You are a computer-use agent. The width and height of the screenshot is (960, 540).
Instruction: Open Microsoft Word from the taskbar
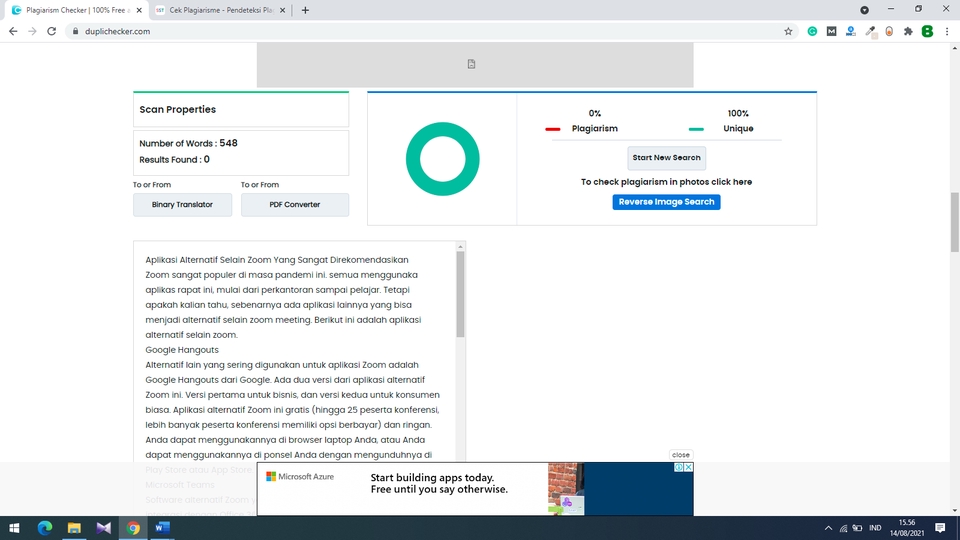point(162,528)
